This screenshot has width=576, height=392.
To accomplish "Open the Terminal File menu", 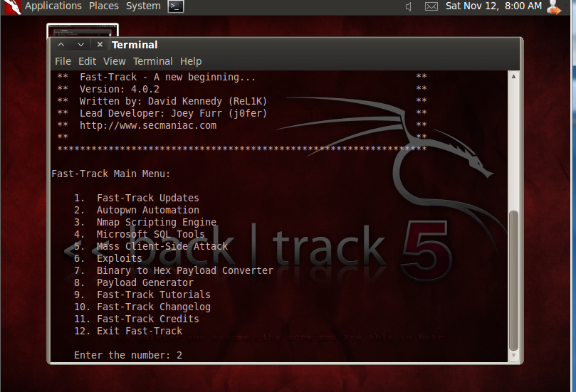I will (x=63, y=61).
